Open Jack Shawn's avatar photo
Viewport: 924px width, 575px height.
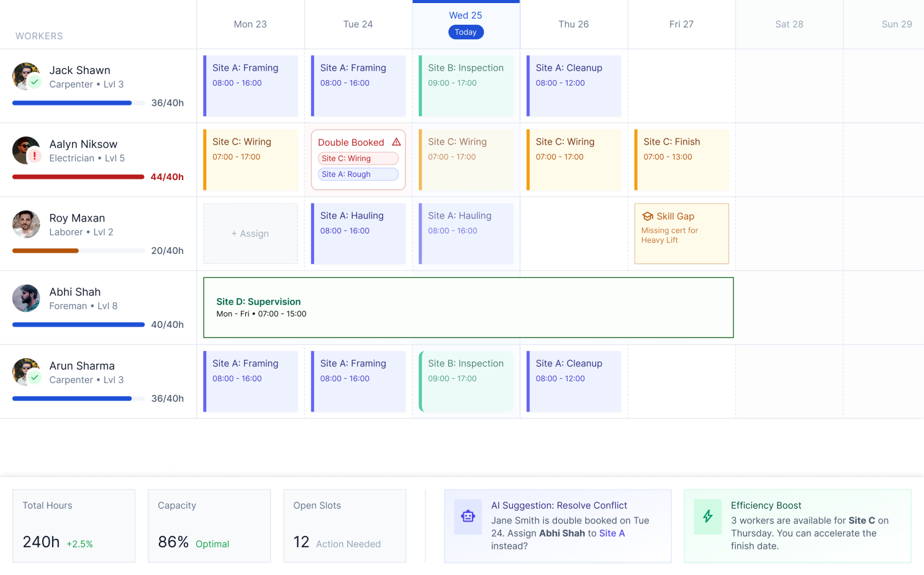(26, 76)
